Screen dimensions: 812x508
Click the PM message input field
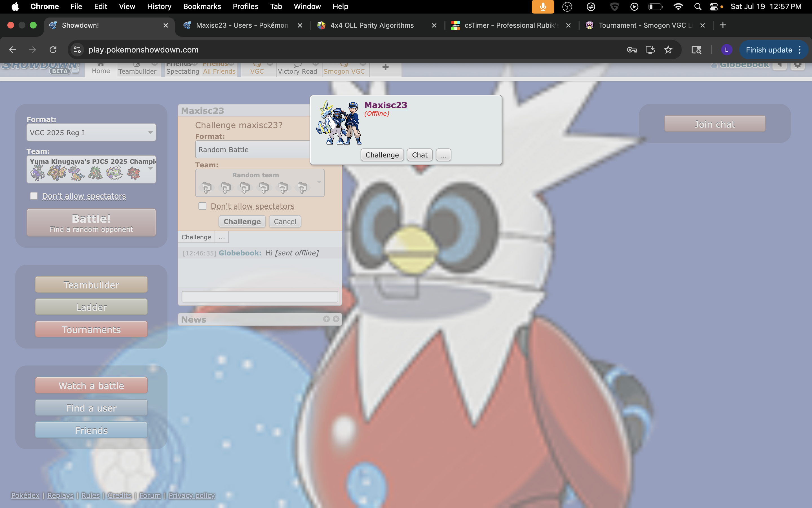260,297
